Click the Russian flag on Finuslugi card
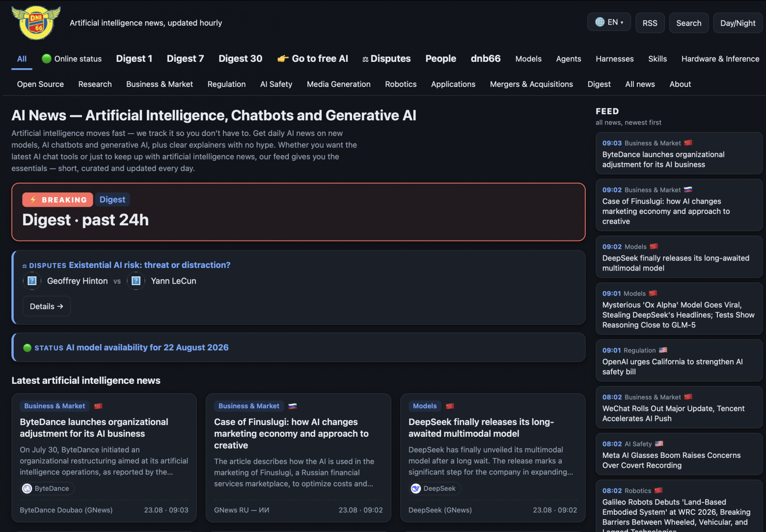Screen dimensions: 766x532 [x=293, y=406]
